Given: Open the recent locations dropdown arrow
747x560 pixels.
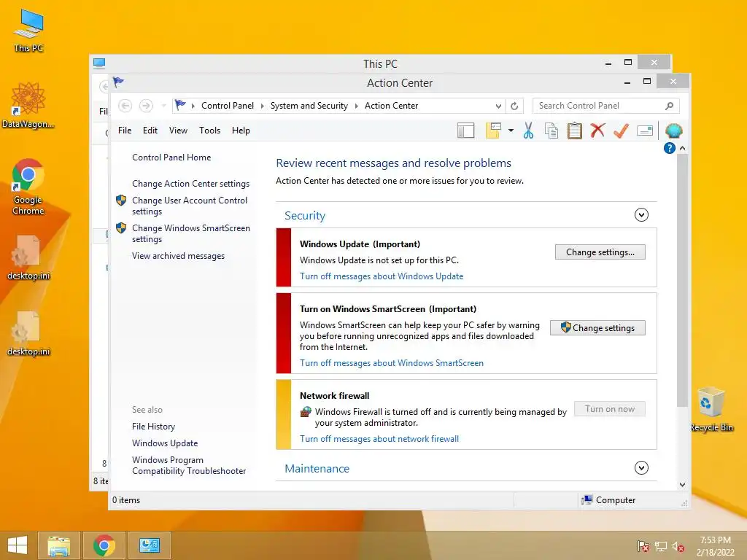Looking at the screenshot, I should pyautogui.click(x=163, y=106).
